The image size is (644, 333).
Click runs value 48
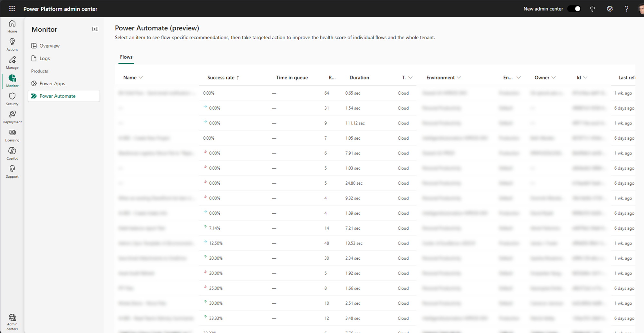(327, 243)
